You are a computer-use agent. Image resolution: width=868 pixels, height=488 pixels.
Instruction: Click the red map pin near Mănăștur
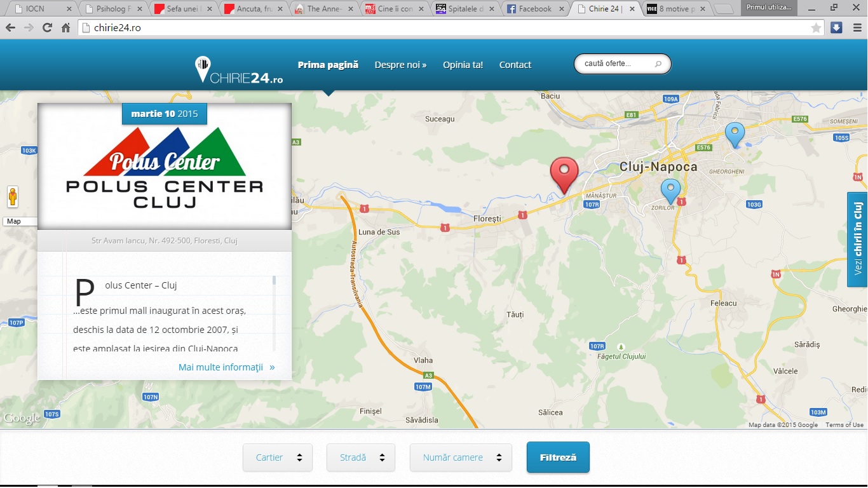[x=564, y=175]
